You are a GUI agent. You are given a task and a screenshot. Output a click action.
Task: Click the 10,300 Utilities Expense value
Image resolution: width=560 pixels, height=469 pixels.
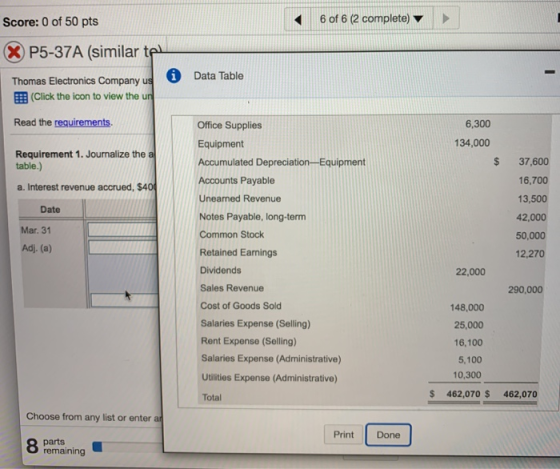click(467, 375)
